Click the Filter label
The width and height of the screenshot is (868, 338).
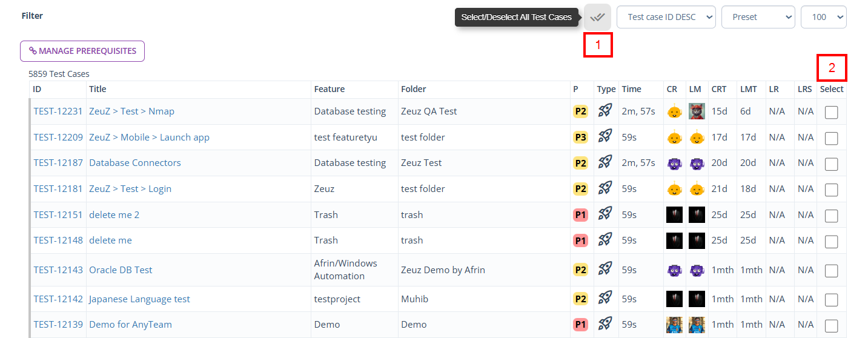pos(32,16)
